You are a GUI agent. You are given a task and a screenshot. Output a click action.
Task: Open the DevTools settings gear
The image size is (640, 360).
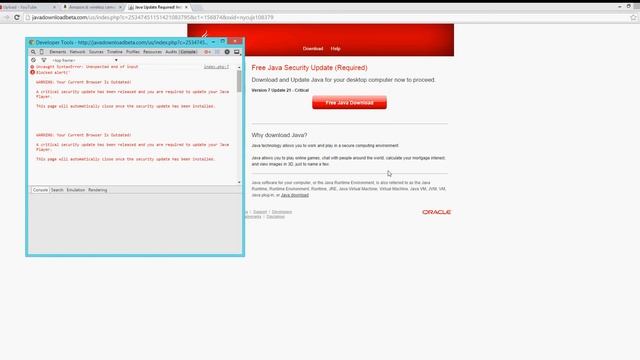(x=227, y=52)
